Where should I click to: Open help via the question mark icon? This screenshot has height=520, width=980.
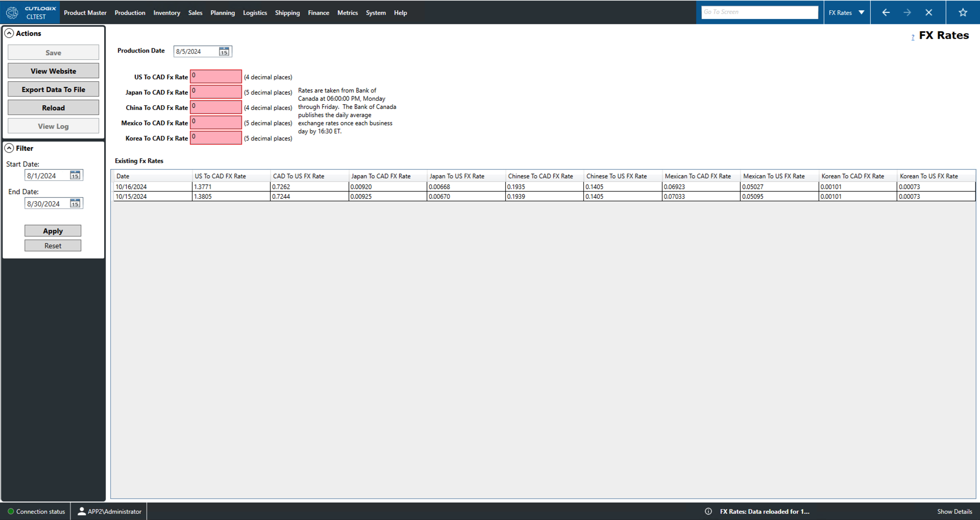913,37
